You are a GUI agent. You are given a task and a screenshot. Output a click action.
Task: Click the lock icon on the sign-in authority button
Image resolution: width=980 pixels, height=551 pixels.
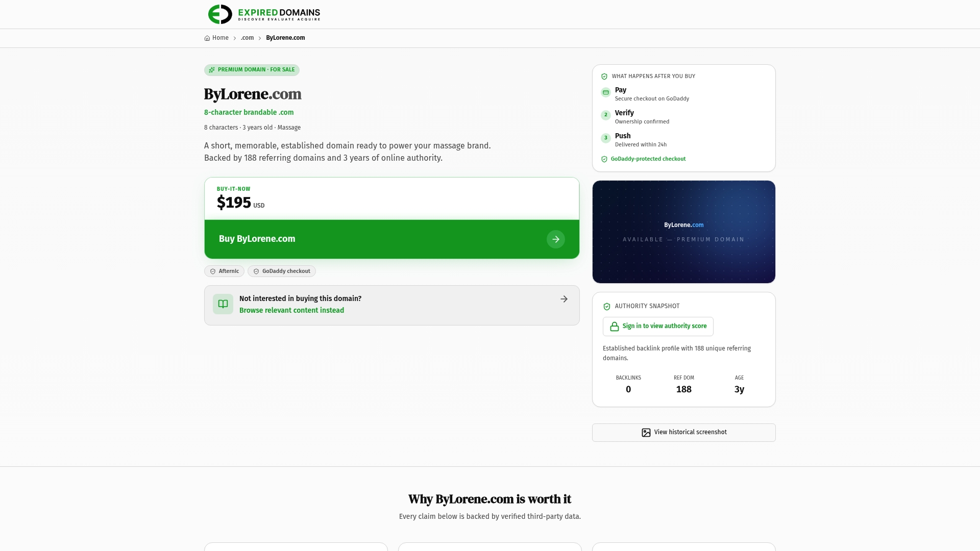click(615, 327)
